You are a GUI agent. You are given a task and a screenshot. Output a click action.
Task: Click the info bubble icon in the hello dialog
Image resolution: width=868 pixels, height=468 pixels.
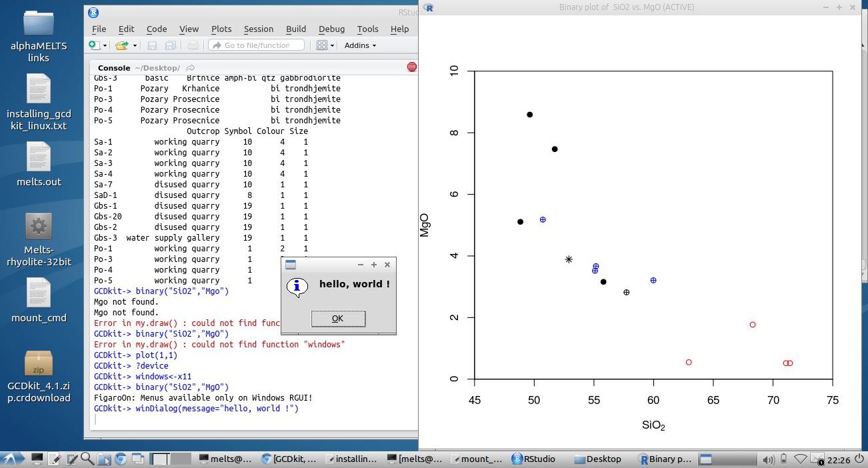pyautogui.click(x=297, y=287)
